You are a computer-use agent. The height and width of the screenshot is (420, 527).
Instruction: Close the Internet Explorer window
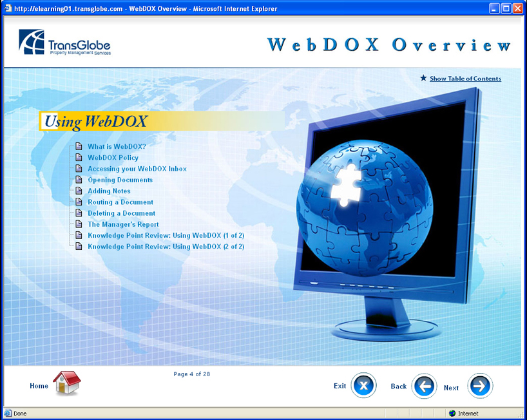tap(517, 8)
